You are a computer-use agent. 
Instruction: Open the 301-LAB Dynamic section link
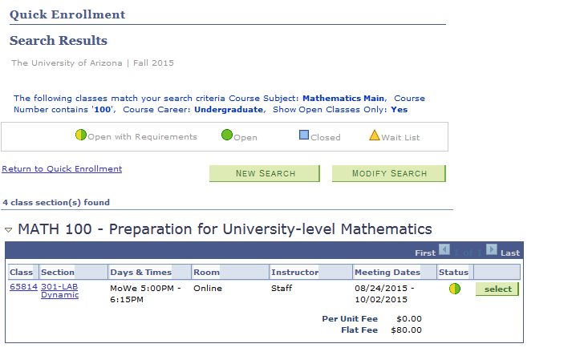coord(59,291)
